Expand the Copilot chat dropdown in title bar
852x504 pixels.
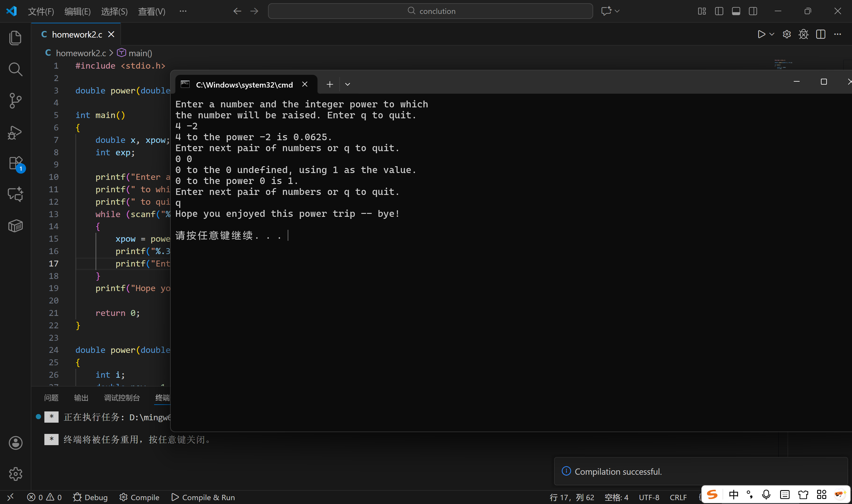617,11
